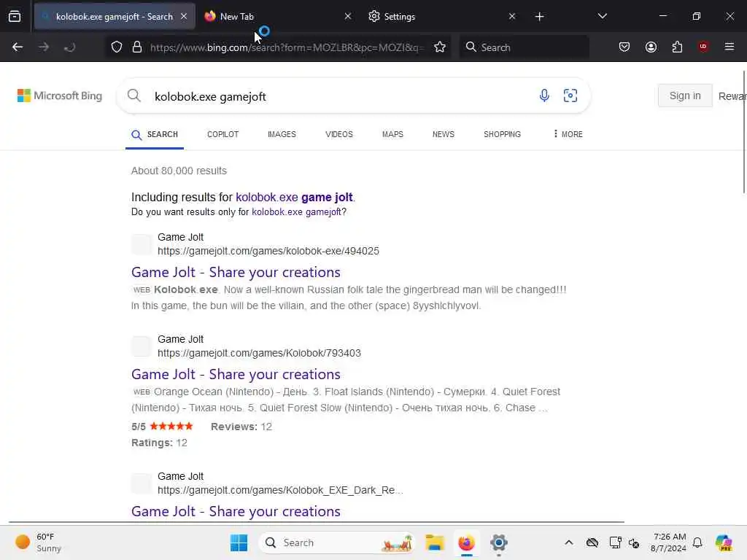Screen dimensions: 747x560
Task: Select the VIDEOS search category
Action: click(x=338, y=134)
